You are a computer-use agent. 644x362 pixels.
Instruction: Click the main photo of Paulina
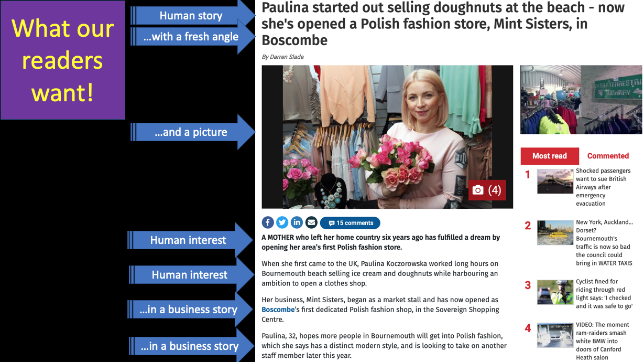[387, 137]
